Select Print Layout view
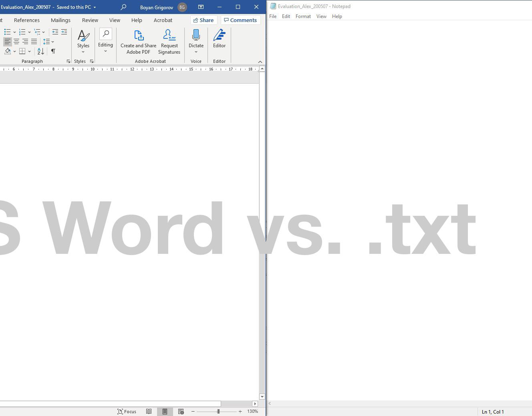This screenshot has width=532, height=416. (x=165, y=412)
